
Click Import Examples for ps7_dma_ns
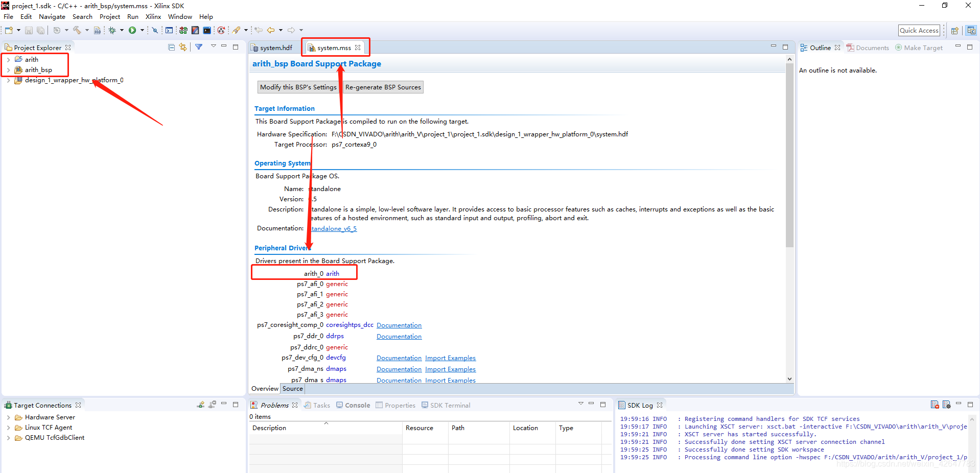pyautogui.click(x=450, y=369)
